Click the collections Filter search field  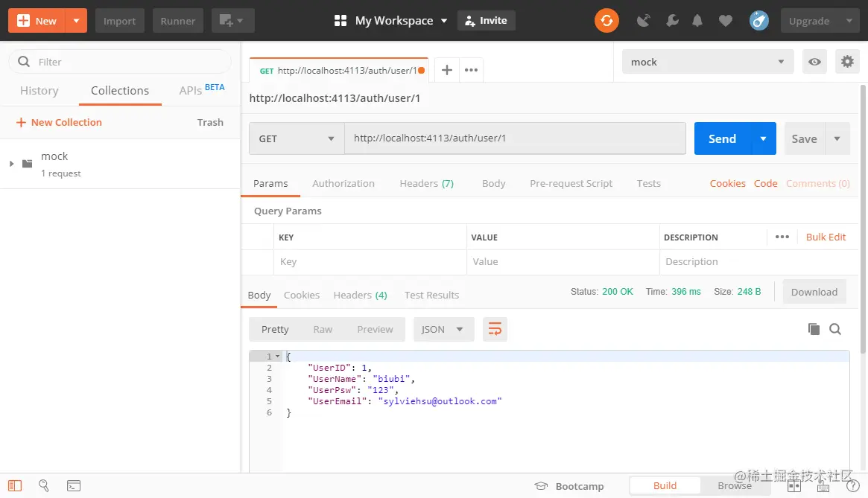tap(120, 62)
